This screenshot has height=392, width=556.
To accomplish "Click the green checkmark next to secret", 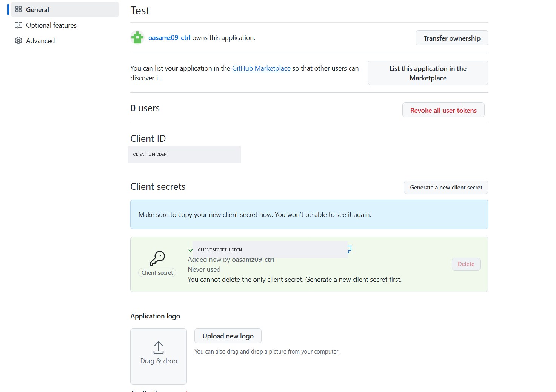I will click(x=191, y=250).
